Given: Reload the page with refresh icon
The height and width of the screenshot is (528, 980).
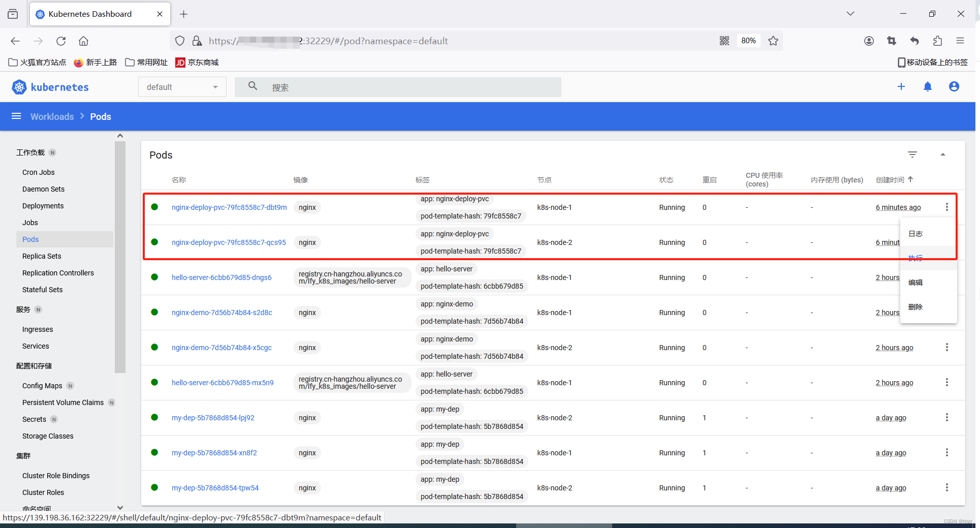Looking at the screenshot, I should tap(61, 41).
